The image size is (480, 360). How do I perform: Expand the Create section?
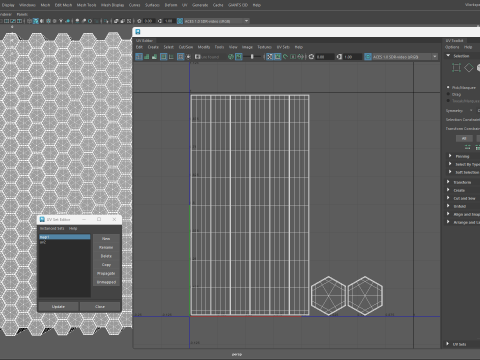pos(448,190)
